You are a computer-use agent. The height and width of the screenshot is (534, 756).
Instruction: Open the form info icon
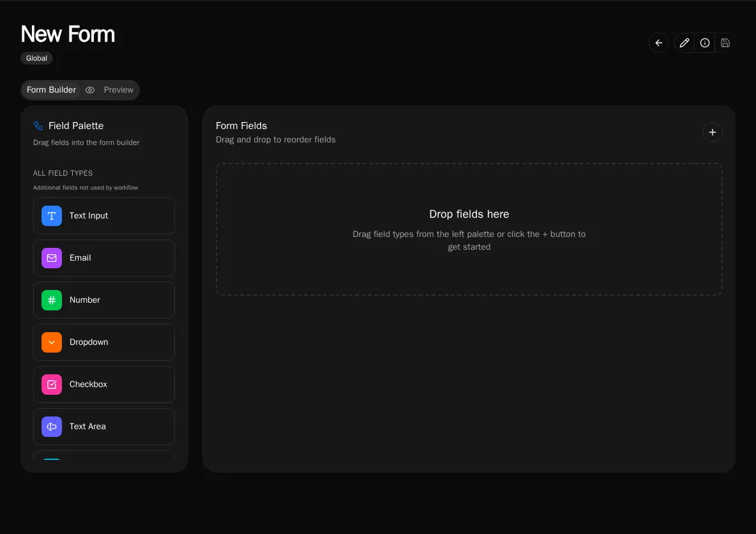click(704, 43)
